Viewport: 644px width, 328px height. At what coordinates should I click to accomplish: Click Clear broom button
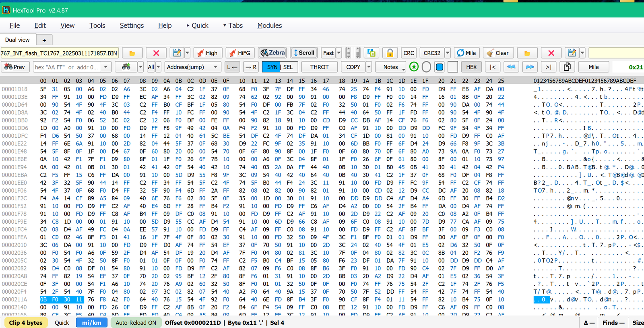[497, 53]
